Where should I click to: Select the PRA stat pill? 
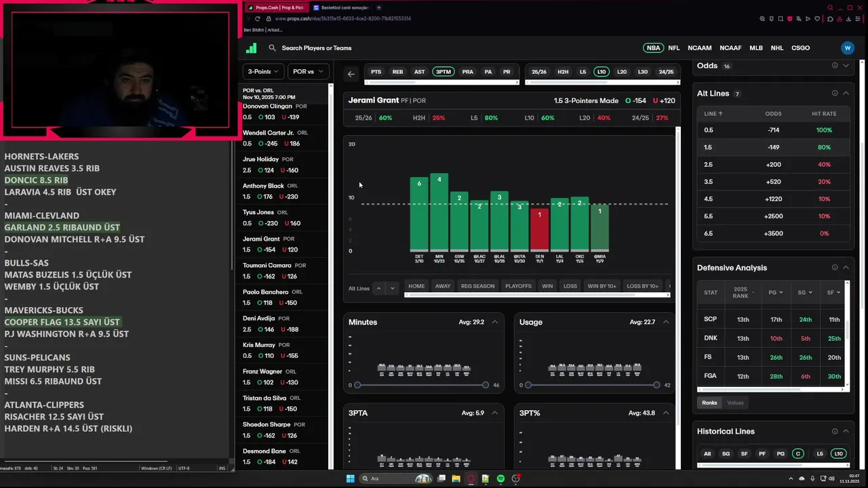click(x=468, y=72)
